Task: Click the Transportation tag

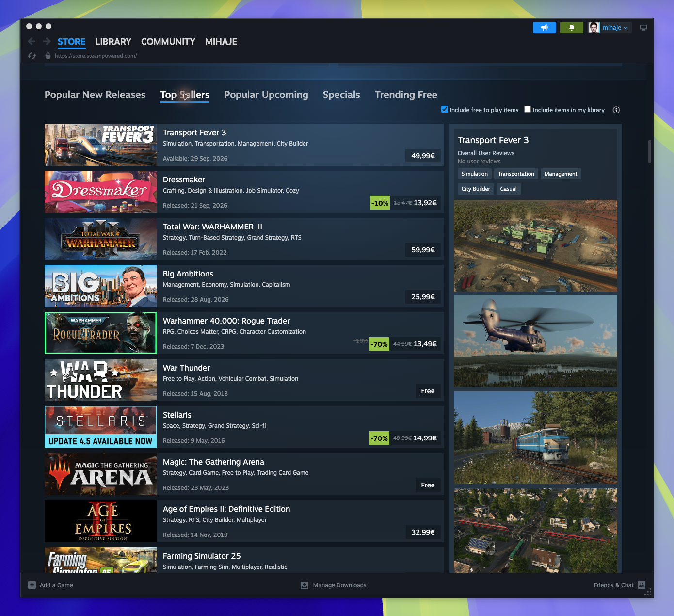Action: [516, 174]
